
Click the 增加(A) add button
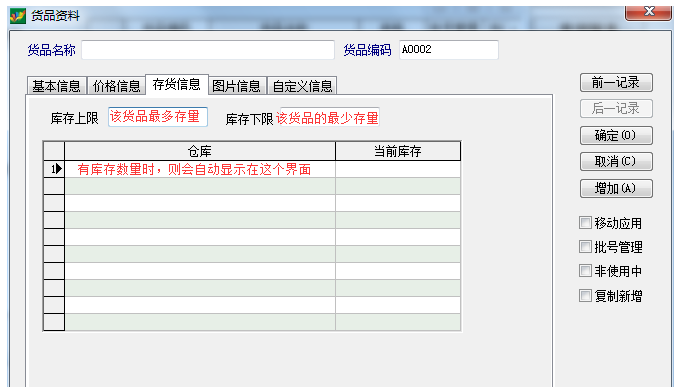pyautogui.click(x=616, y=189)
